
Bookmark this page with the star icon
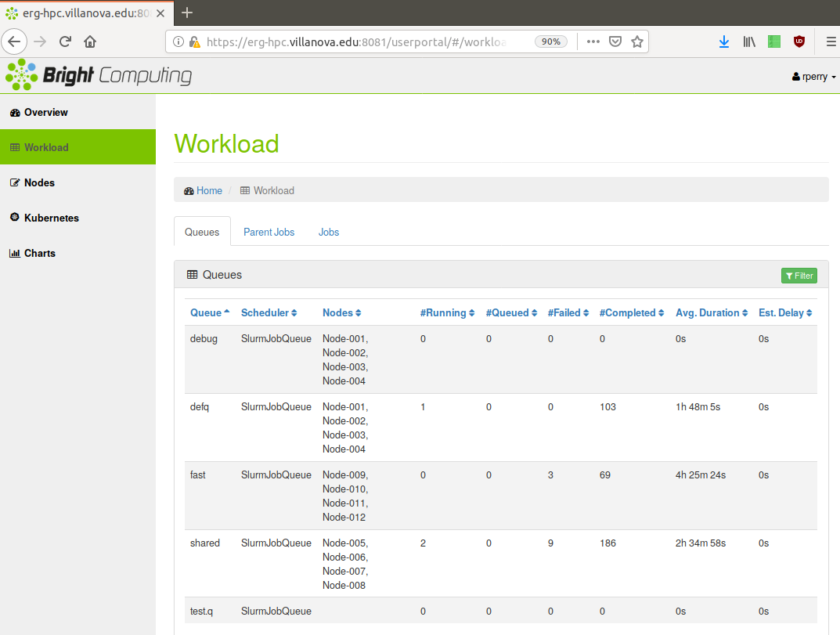coord(637,41)
